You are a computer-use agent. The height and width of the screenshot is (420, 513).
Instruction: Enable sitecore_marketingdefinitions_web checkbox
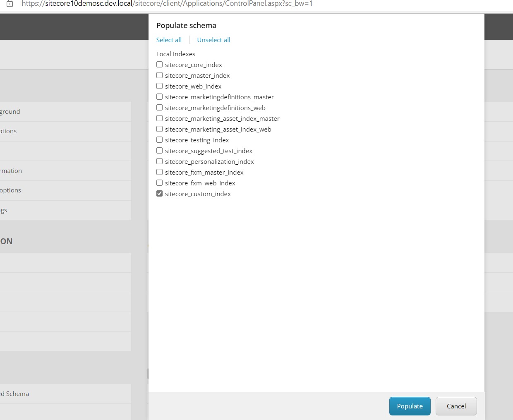[x=159, y=108]
